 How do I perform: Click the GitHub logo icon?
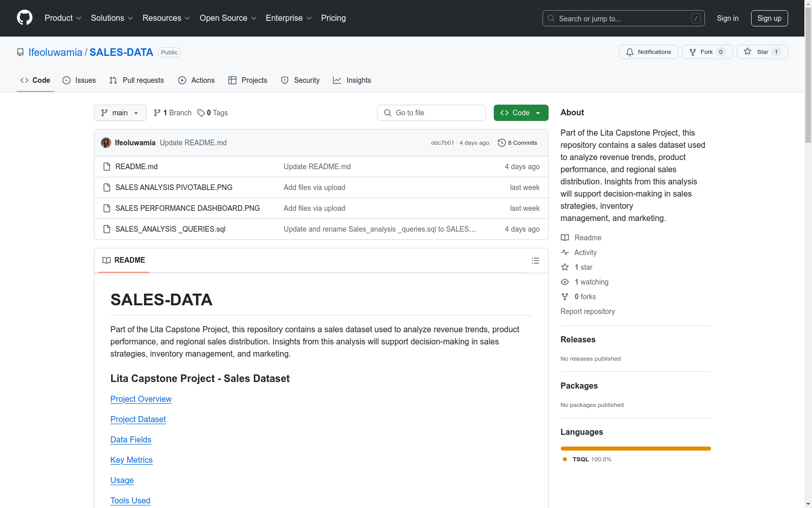tap(24, 18)
